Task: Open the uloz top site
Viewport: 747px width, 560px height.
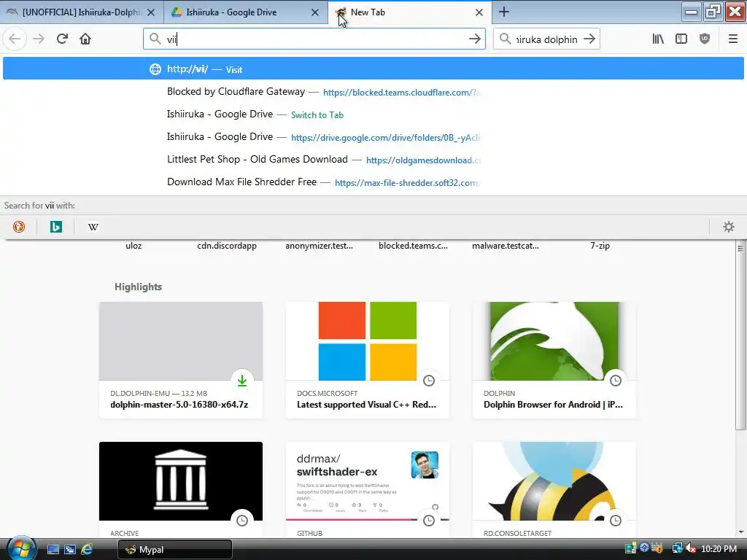Action: click(x=133, y=246)
